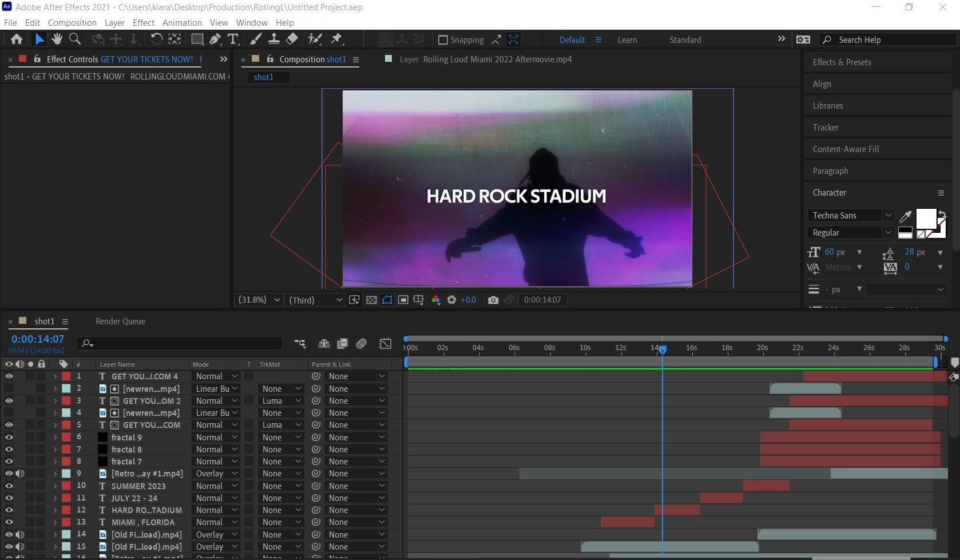Select the Roto Brush tool
960x560 pixels.
pyautogui.click(x=315, y=39)
